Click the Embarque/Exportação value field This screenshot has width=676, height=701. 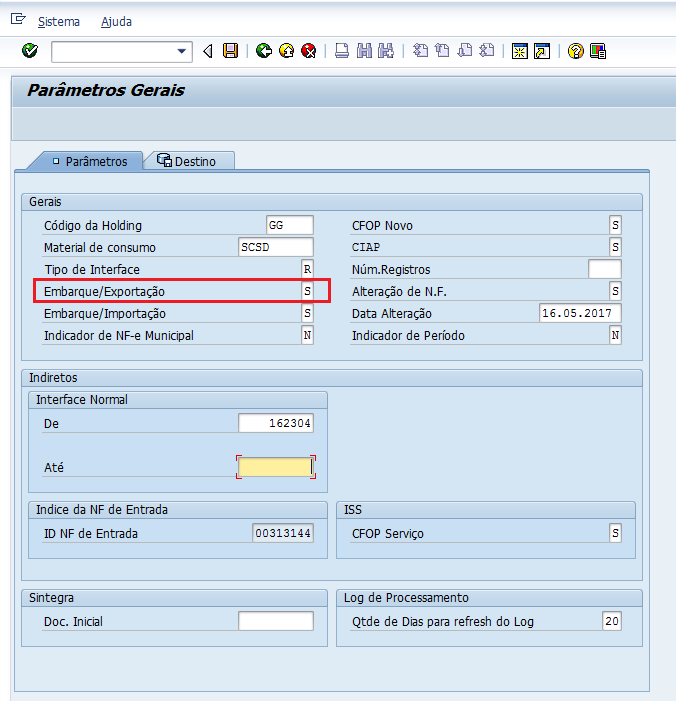click(x=307, y=291)
